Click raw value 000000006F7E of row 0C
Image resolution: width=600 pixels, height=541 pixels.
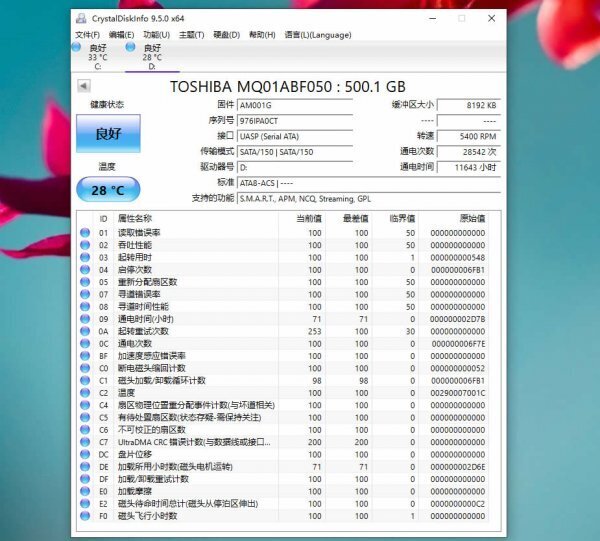(x=458, y=344)
